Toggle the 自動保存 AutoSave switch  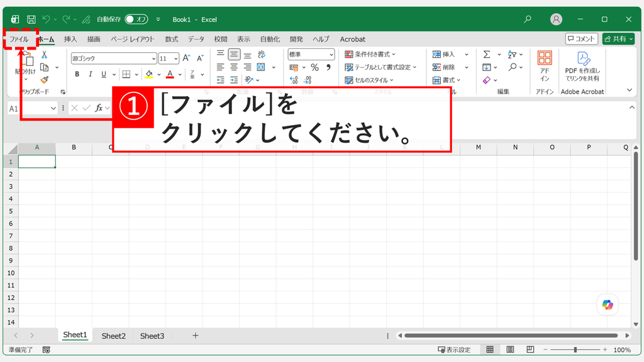pos(136,19)
